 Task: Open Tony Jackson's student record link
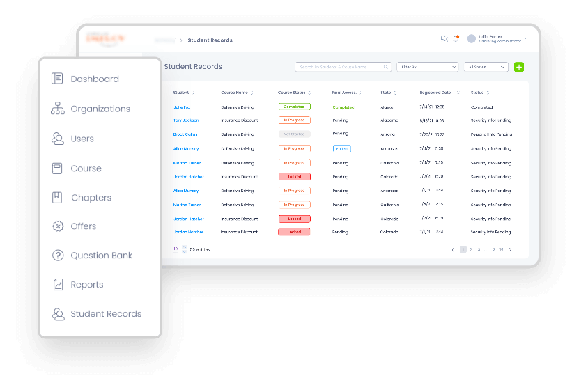click(x=185, y=120)
